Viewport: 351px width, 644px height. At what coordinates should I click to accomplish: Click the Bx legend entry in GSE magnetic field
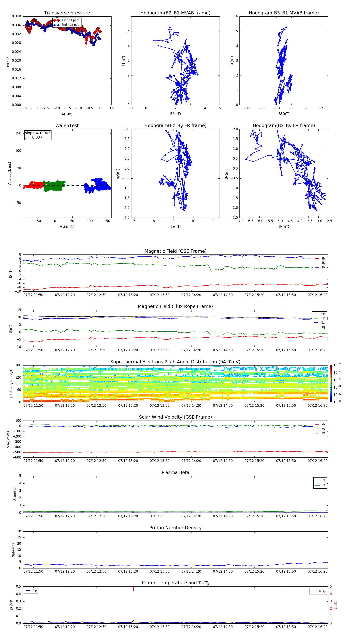[x=320, y=259]
